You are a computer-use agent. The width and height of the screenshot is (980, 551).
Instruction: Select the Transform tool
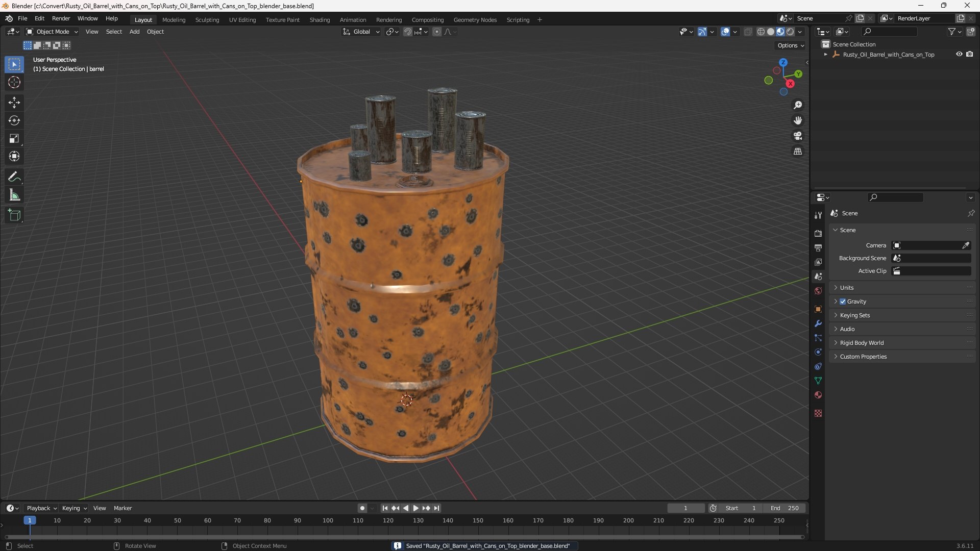14,156
